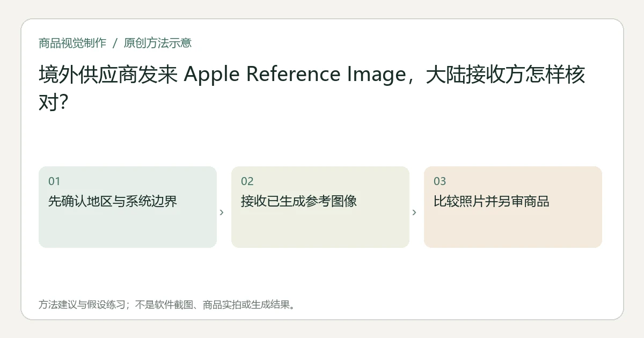
Task: Open the 接收已生成参考图像 step card
Action: click(320, 207)
